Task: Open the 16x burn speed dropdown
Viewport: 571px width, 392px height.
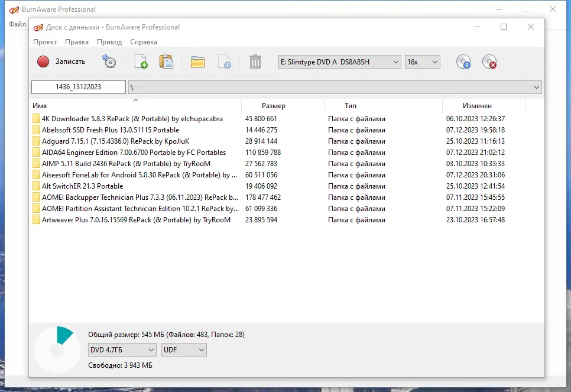Action: click(423, 62)
